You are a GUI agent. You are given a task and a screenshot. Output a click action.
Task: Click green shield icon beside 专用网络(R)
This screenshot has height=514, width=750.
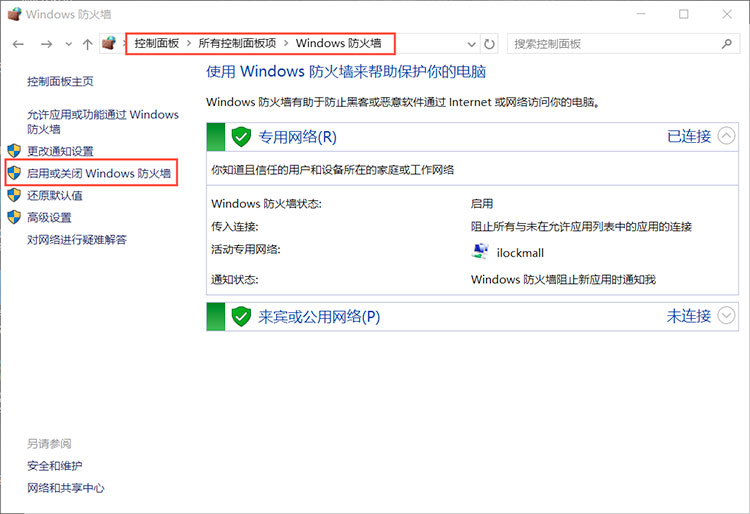tap(241, 137)
